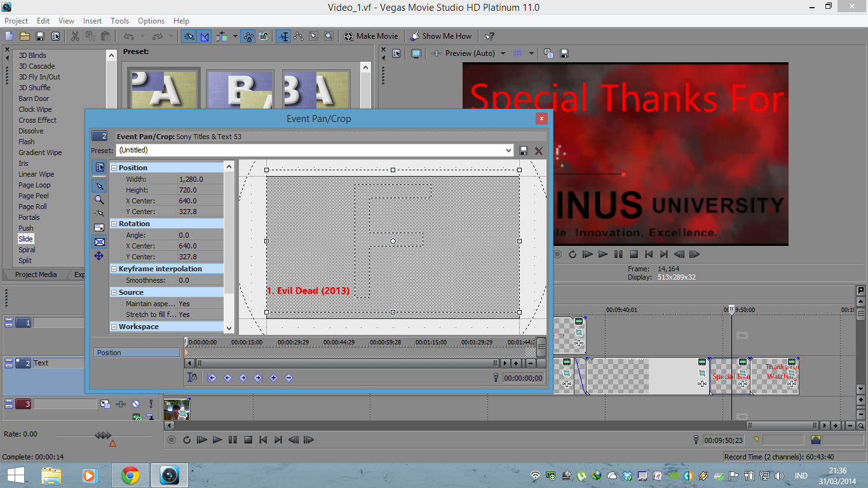Open the Preset dropdown in Event Pan/Crop
Image resolution: width=868 pixels, height=488 pixels.
(x=508, y=151)
